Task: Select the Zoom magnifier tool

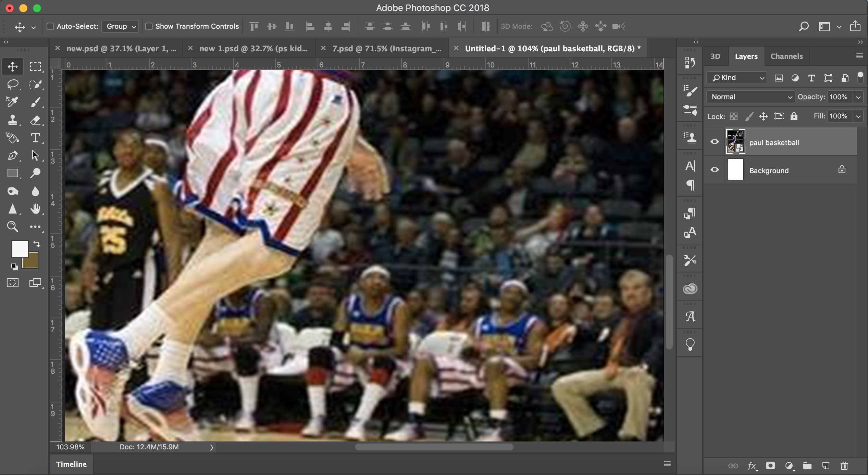Action: tap(13, 227)
